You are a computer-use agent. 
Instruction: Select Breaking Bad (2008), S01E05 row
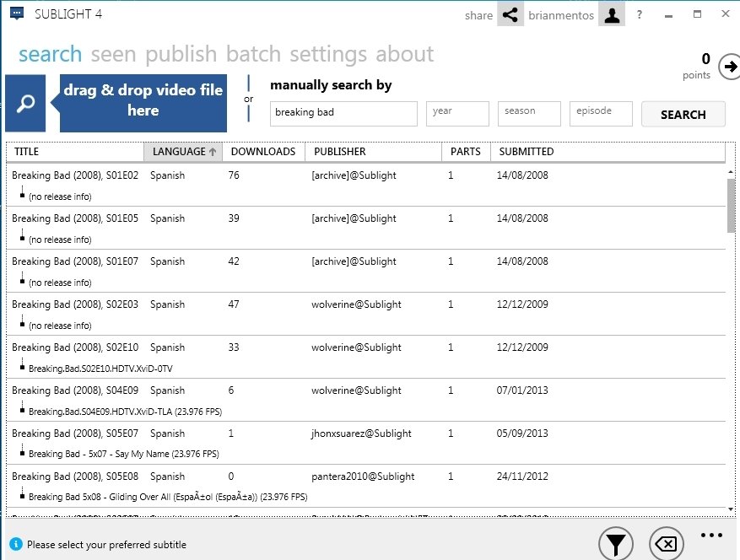(365, 228)
